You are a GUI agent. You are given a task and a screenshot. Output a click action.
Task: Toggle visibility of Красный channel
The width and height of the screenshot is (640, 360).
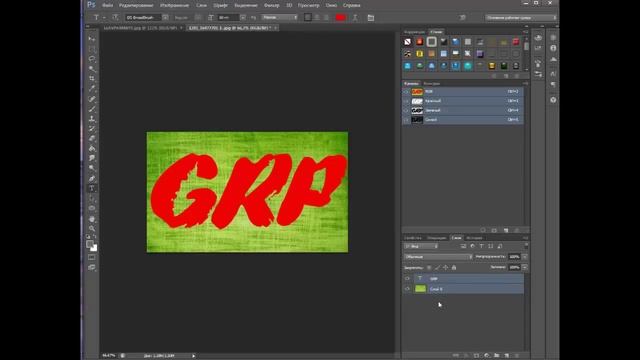pos(406,101)
